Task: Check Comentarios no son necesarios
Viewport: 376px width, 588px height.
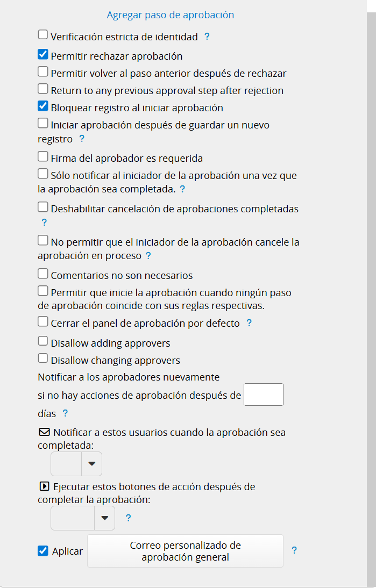Action: tap(43, 274)
